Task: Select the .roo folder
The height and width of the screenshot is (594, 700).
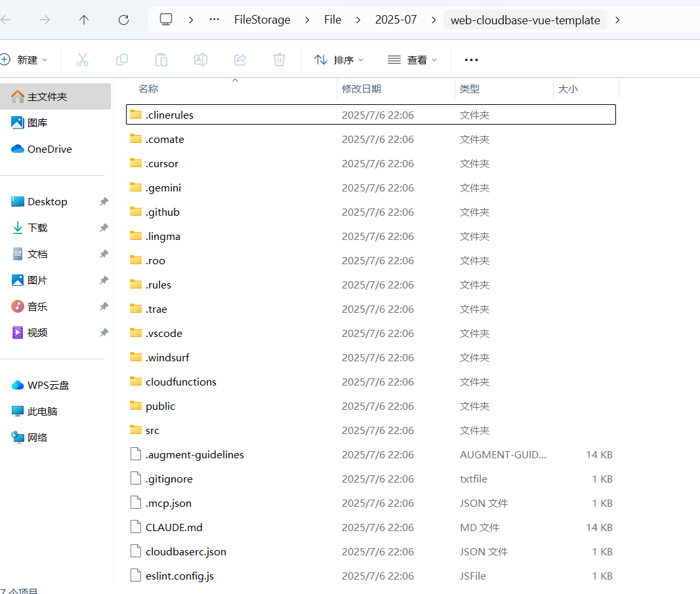Action: tap(371, 261)
